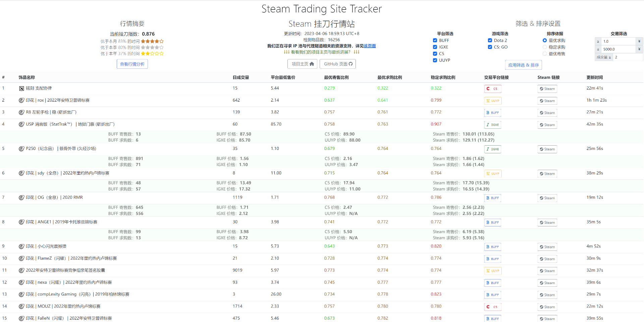Screen dimensions: 644x322
Task: Select the 最优求购 sort option
Action: tap(545, 41)
